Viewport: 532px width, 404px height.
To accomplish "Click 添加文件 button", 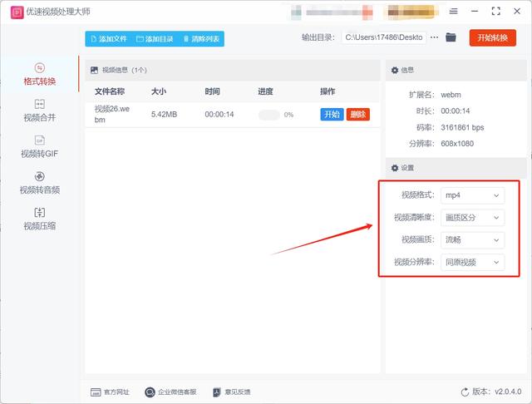I will click(109, 39).
